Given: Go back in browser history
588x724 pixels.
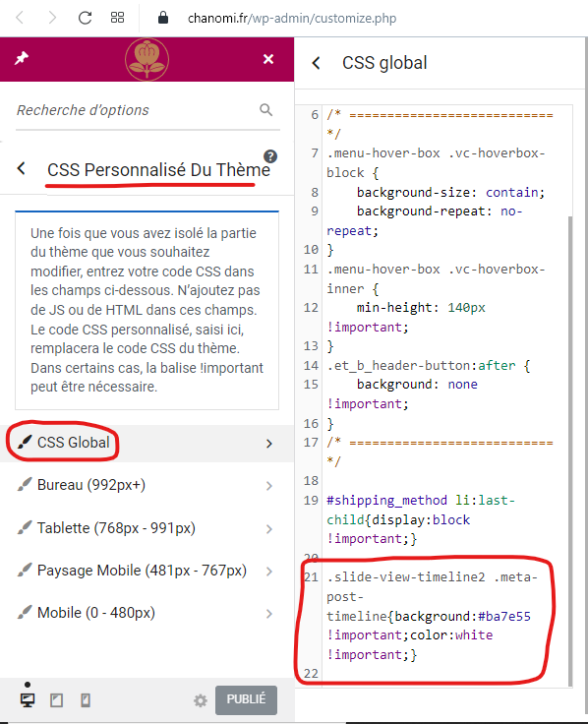Looking at the screenshot, I should tap(20, 18).
